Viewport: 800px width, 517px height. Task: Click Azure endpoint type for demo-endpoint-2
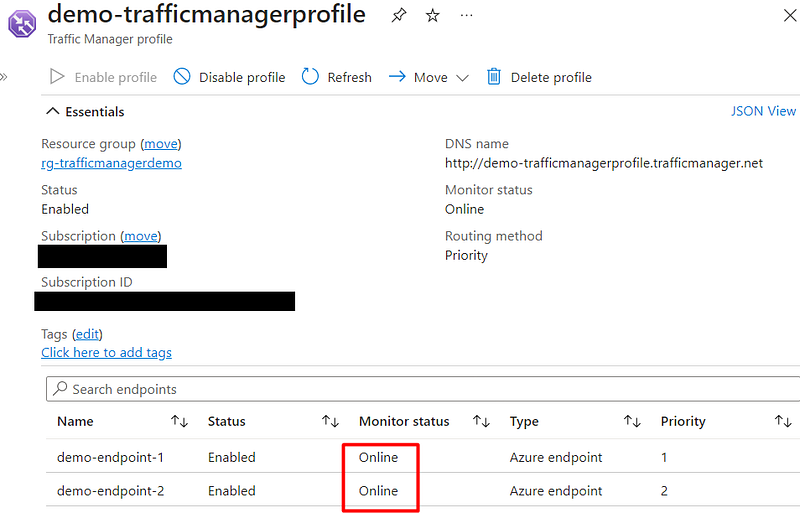click(x=556, y=491)
